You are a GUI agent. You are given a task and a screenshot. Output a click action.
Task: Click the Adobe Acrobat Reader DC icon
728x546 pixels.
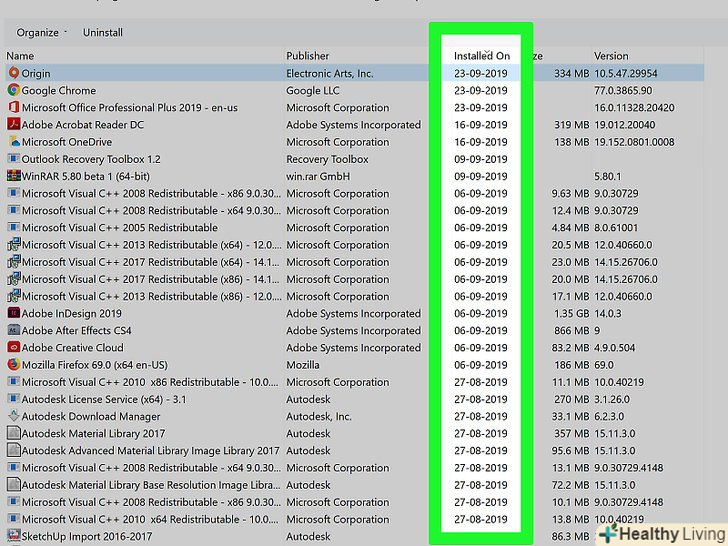13,124
